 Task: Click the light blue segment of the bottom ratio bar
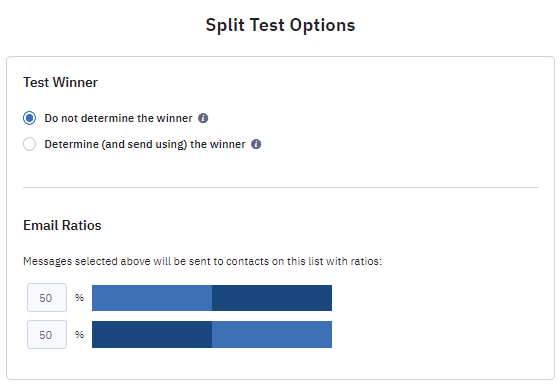pyautogui.click(x=272, y=334)
